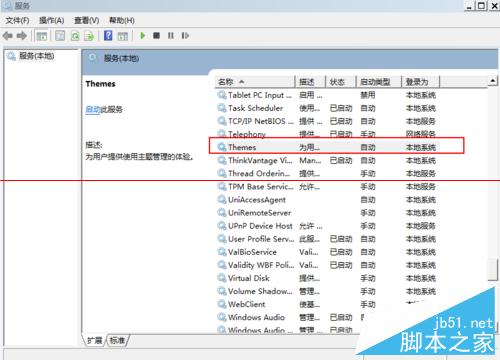
Task: Click the gear icon of Tablet PC Input row
Action: [222, 95]
